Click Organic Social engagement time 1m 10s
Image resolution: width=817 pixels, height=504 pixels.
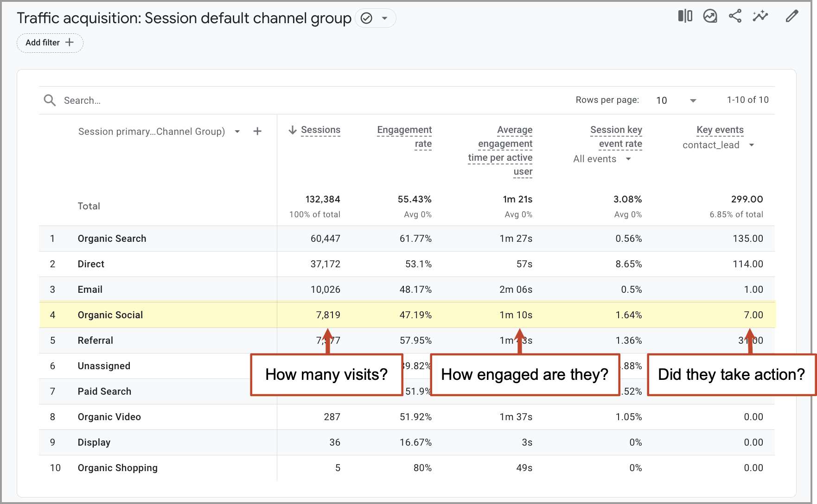(516, 315)
